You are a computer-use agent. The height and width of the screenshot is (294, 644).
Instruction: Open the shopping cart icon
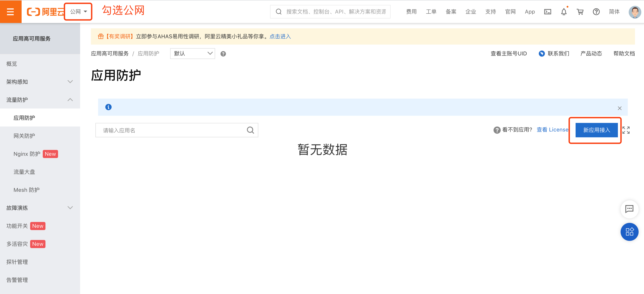click(580, 12)
